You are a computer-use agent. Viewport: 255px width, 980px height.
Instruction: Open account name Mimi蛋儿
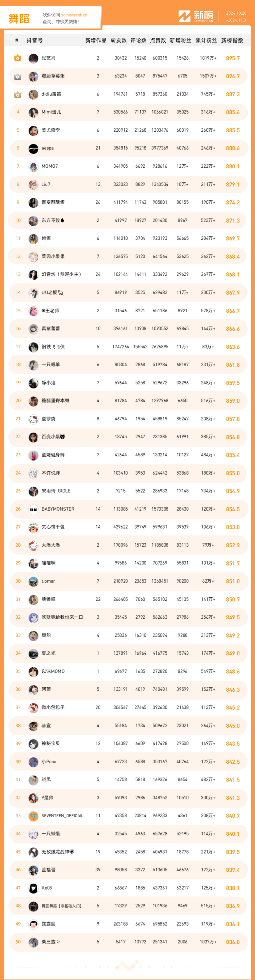[51, 112]
